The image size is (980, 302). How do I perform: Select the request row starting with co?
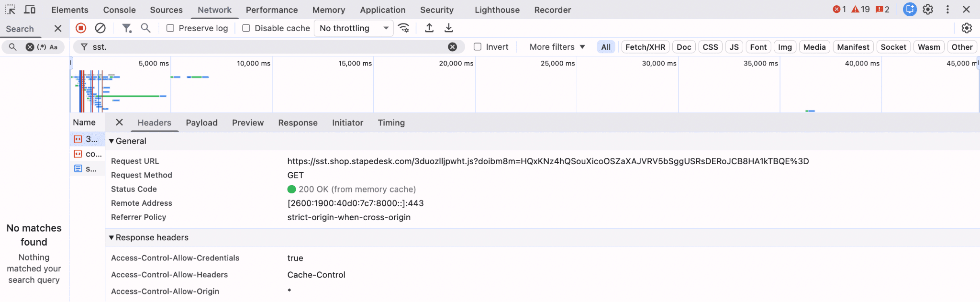87,154
